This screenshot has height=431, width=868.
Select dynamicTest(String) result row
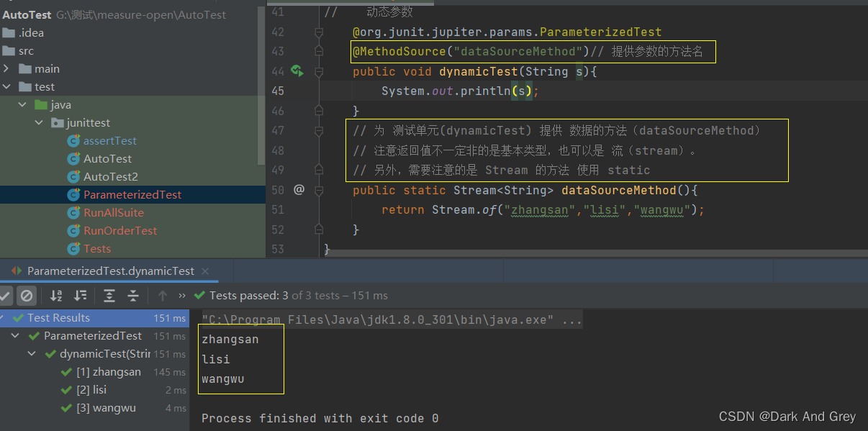tap(94, 354)
